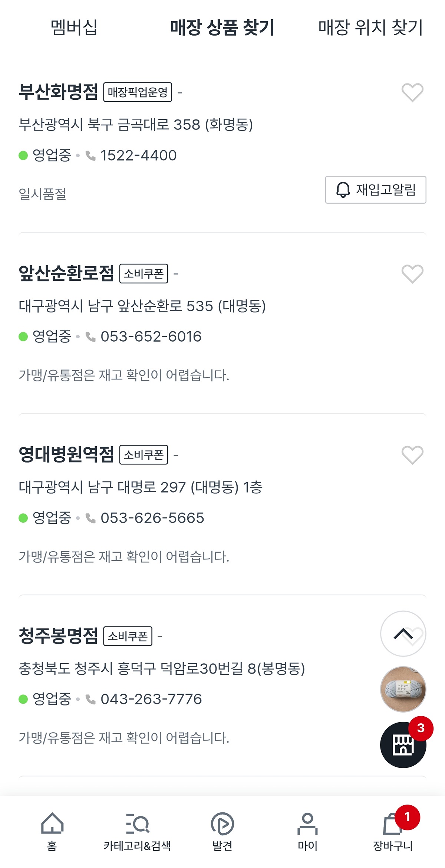Open the yarn product thumbnail
Screen dimensions: 445x868
pos(403,689)
